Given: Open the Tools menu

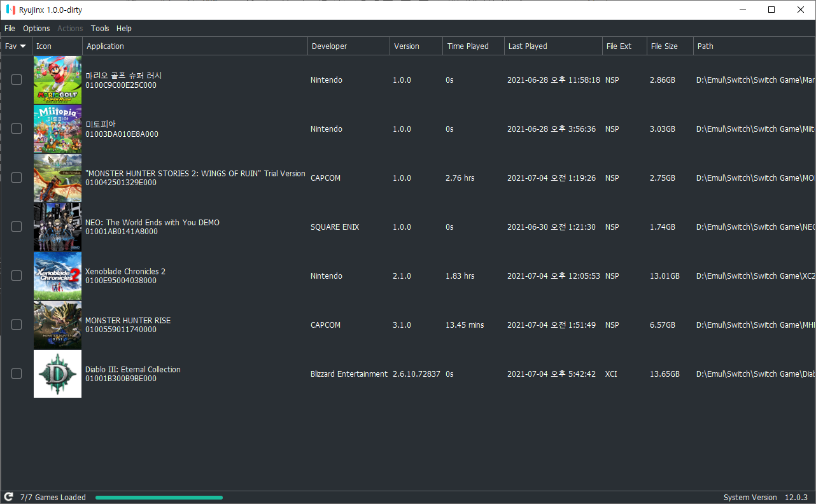Looking at the screenshot, I should [x=100, y=29].
